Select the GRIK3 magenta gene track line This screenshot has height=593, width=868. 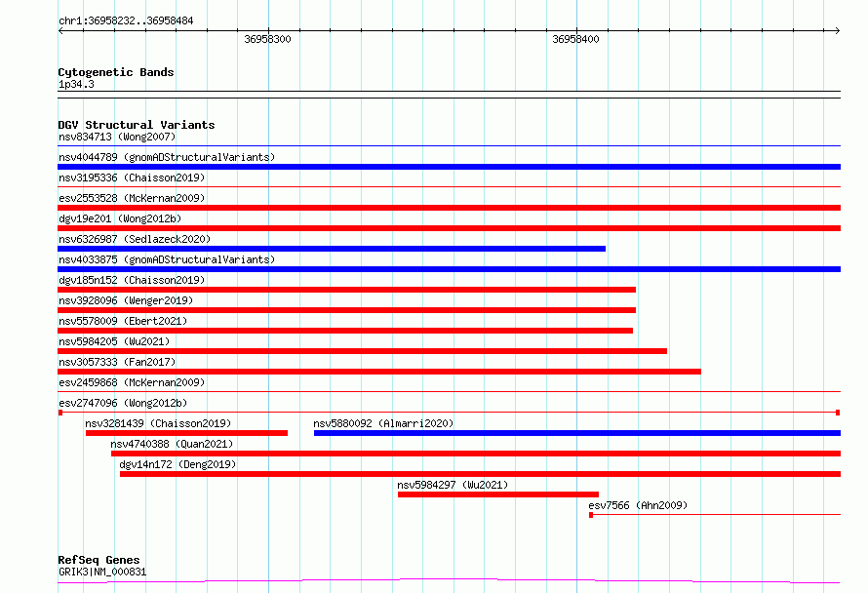click(449, 580)
